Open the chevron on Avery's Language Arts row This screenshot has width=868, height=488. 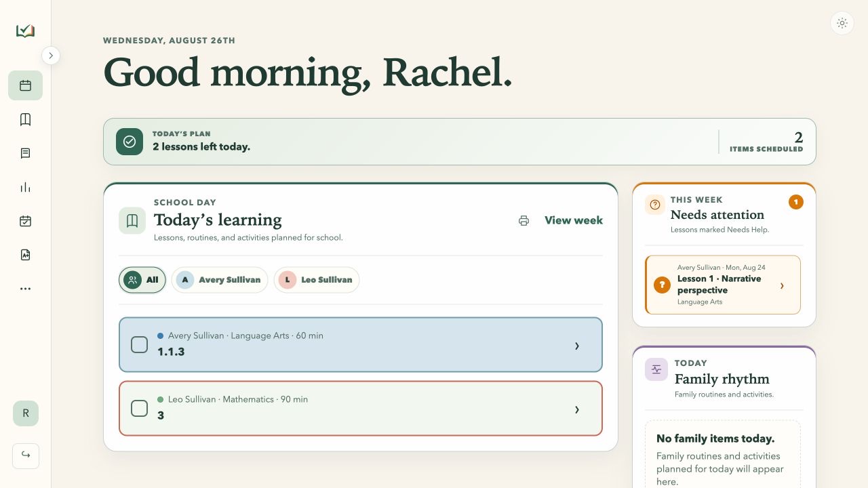[x=577, y=346]
